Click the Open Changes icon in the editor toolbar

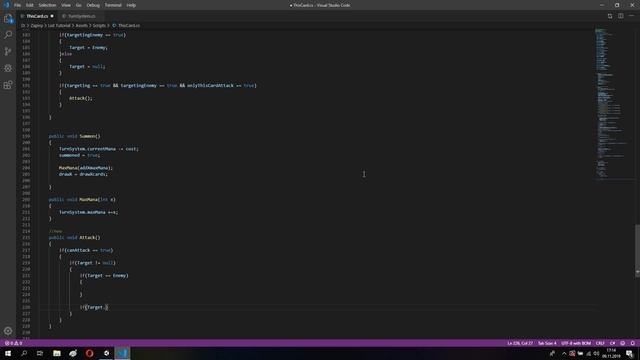click(x=610, y=16)
